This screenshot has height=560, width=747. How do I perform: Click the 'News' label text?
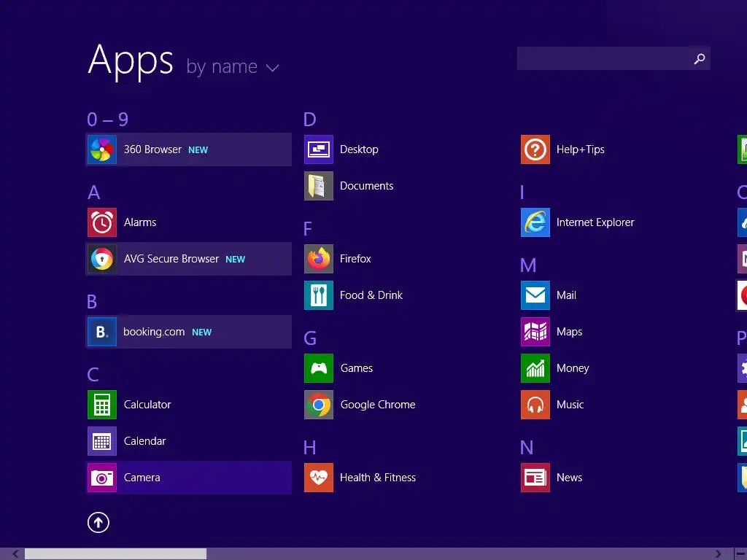coord(569,478)
